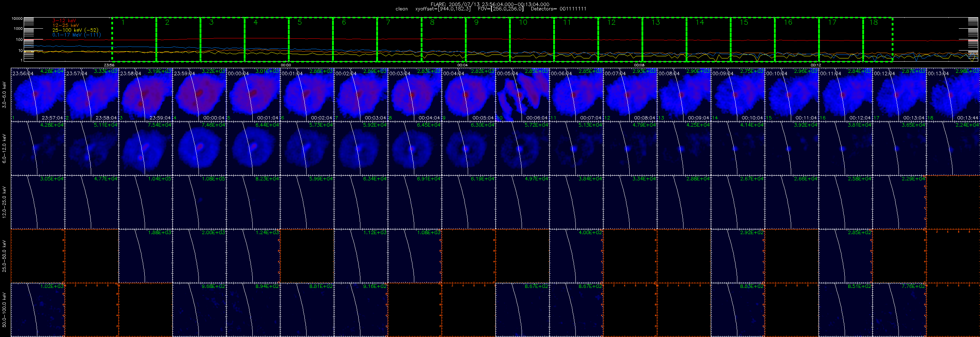Open the 3-6 keV image starting 00:09:04
This screenshot has height=337, width=980.
coord(738,95)
